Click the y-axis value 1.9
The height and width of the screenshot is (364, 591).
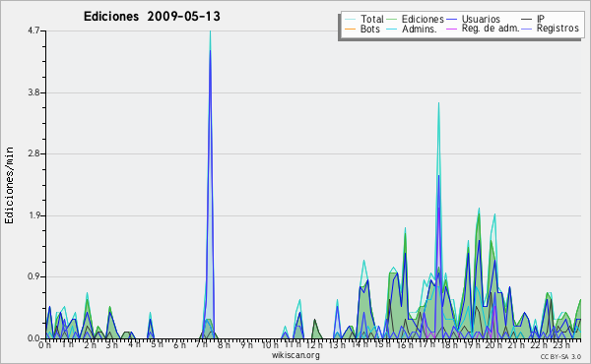point(33,215)
